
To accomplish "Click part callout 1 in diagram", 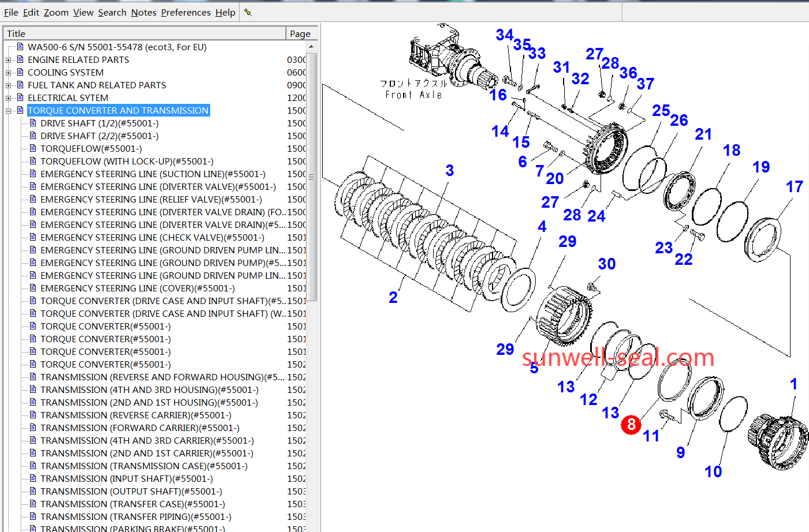I will point(793,384).
